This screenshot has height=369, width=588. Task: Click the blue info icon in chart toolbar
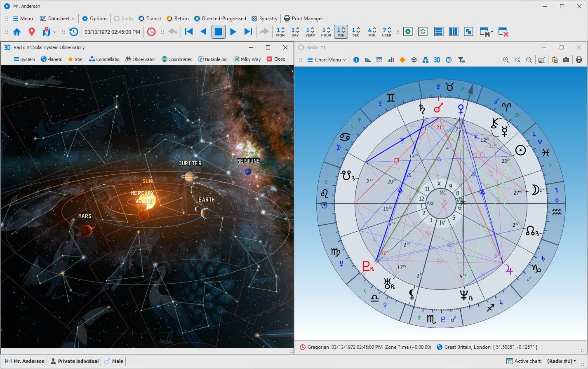point(356,60)
